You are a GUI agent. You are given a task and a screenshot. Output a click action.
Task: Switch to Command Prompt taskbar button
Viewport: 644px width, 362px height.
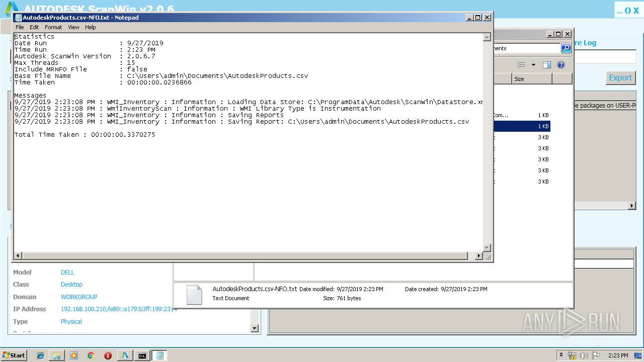[142, 355]
